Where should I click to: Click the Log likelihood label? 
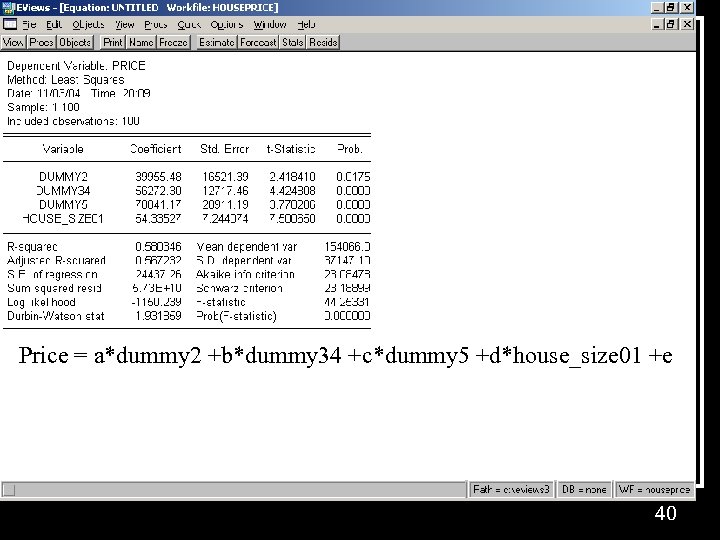pyautogui.click(x=41, y=302)
